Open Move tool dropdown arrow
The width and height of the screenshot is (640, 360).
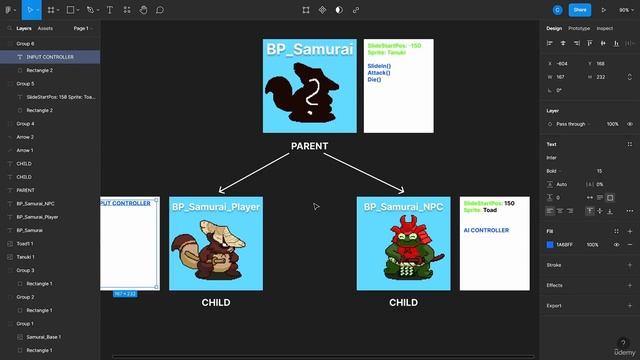(37, 10)
